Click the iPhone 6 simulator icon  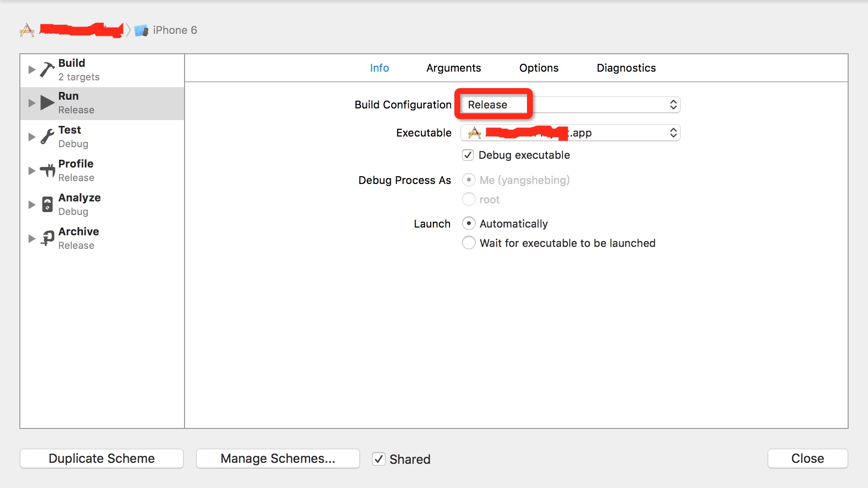click(141, 30)
